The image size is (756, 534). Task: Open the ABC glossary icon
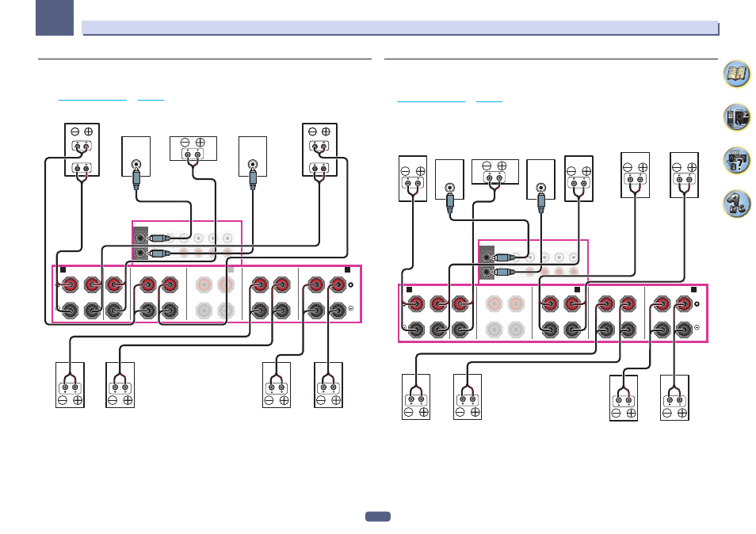click(736, 204)
